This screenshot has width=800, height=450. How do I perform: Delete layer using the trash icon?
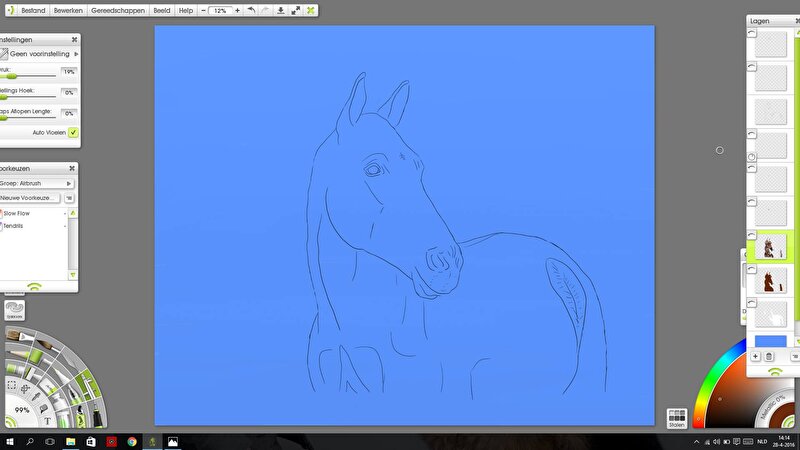[769, 357]
